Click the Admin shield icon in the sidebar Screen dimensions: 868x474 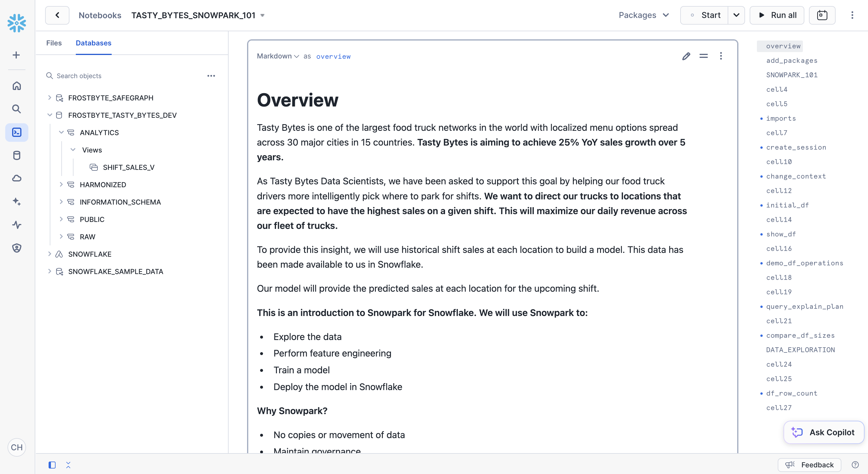tap(16, 248)
